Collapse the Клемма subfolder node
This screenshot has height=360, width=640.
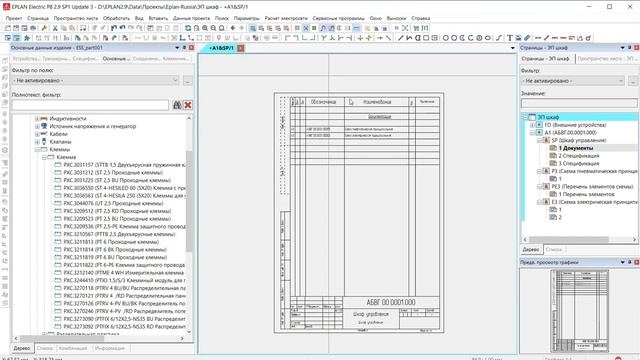point(44,157)
